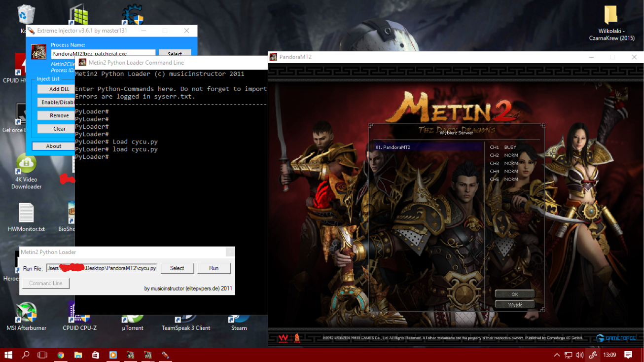Click OK in the server selection
644x362 pixels.
515,294
